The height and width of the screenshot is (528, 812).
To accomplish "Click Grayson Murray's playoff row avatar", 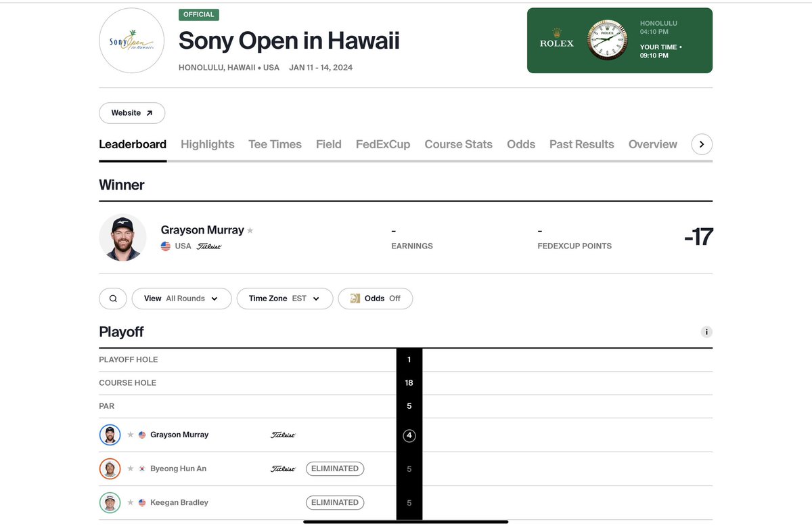I will 110,435.
